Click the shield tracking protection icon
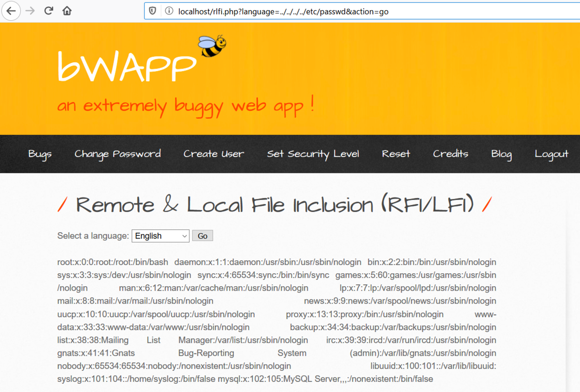This screenshot has width=580, height=392. [x=153, y=11]
